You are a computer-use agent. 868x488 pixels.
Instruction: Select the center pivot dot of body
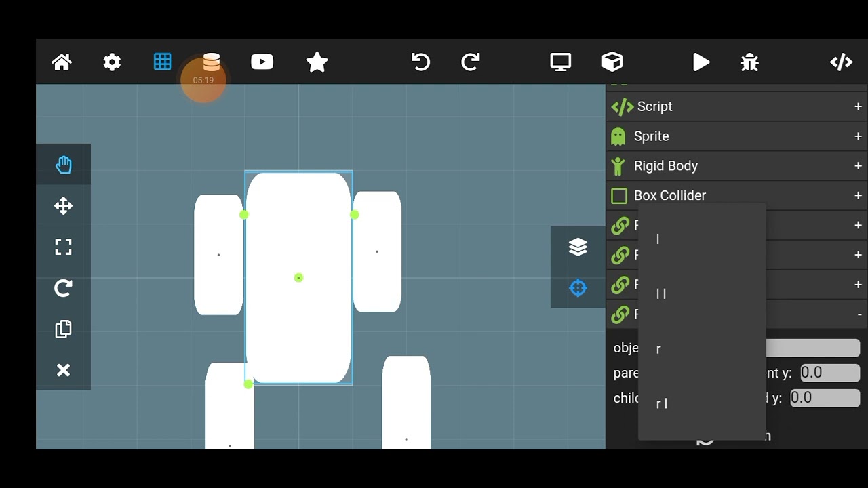[298, 278]
